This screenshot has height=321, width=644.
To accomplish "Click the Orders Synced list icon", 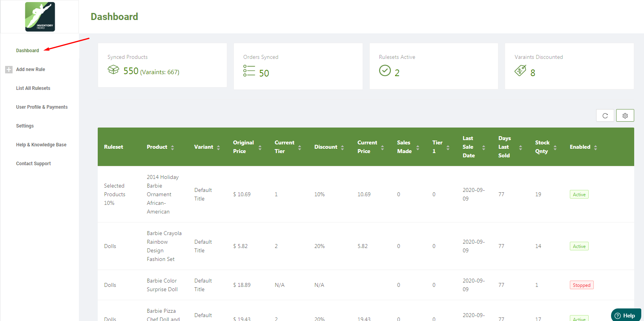I will pyautogui.click(x=249, y=71).
